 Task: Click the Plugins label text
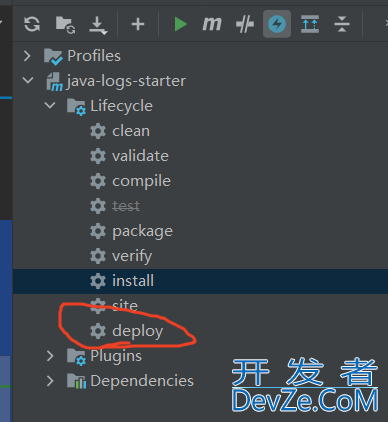coord(116,356)
